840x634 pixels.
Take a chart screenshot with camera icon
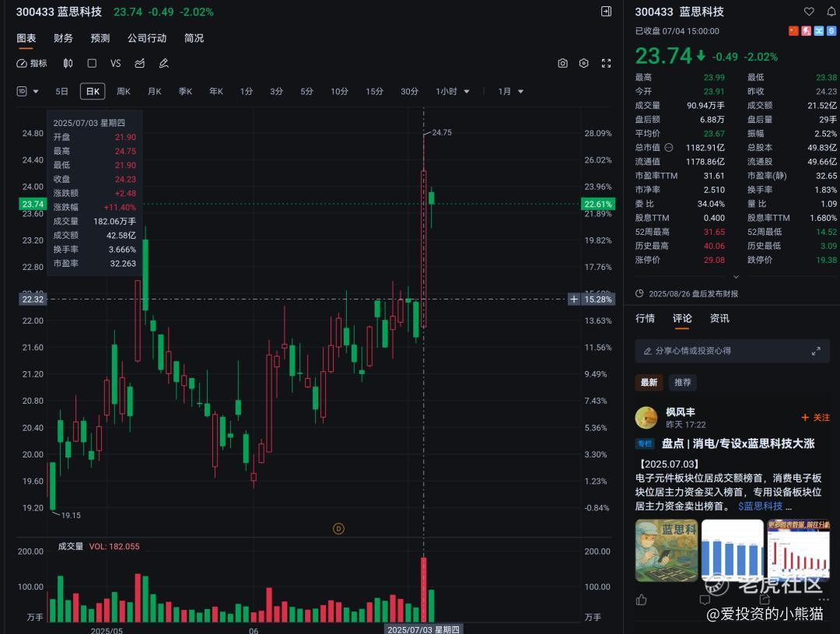[562, 63]
